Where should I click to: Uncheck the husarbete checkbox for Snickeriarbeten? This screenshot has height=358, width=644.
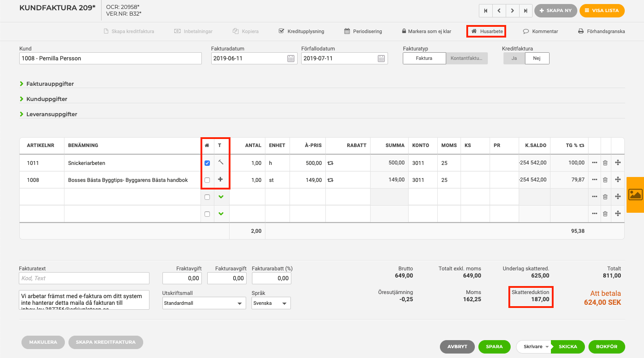(x=207, y=163)
